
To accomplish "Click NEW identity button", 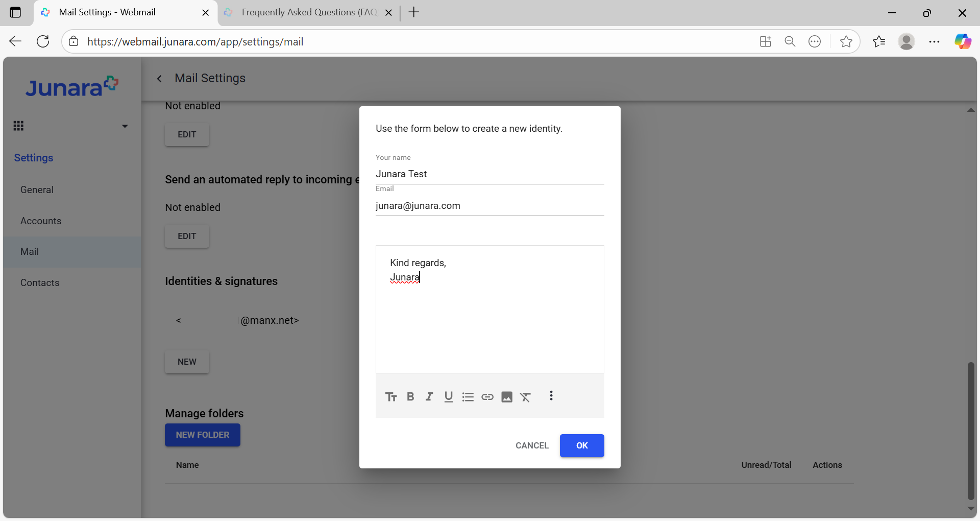I will tap(187, 362).
